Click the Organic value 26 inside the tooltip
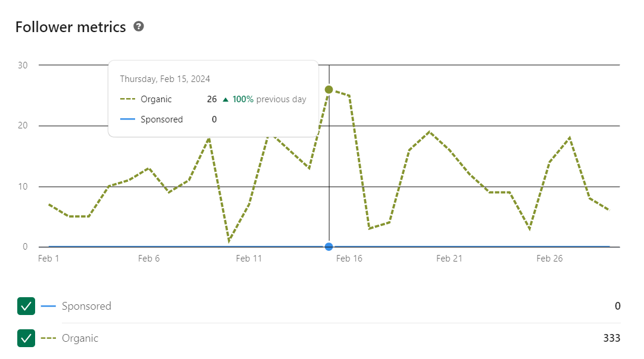This screenshot has height=359, width=644. [212, 99]
